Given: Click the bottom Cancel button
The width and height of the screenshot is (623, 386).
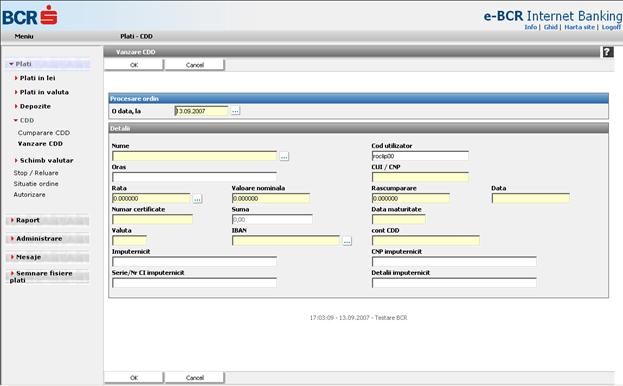Looking at the screenshot, I should pyautogui.click(x=195, y=378).
